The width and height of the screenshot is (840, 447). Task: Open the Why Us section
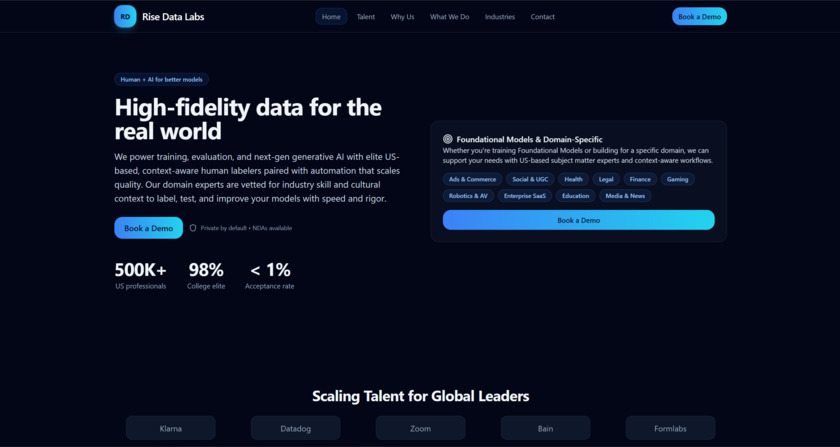[x=402, y=17]
